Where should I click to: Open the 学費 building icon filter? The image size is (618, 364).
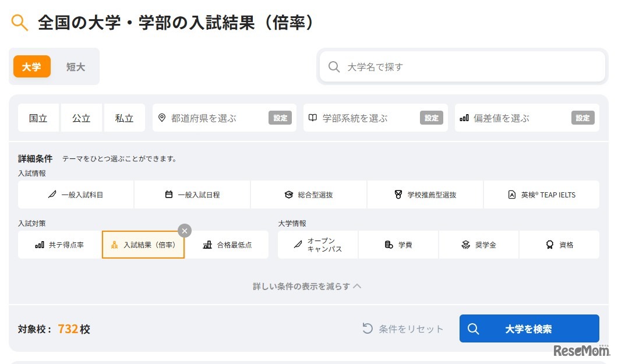pyautogui.click(x=398, y=245)
